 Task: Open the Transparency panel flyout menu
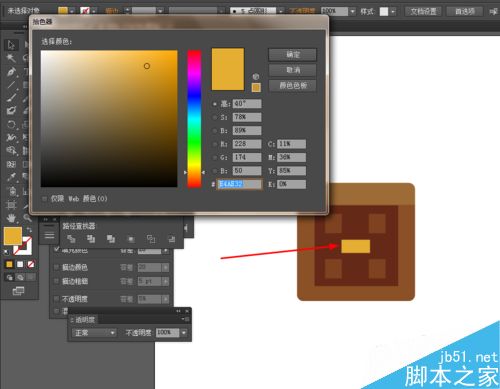coord(185,319)
